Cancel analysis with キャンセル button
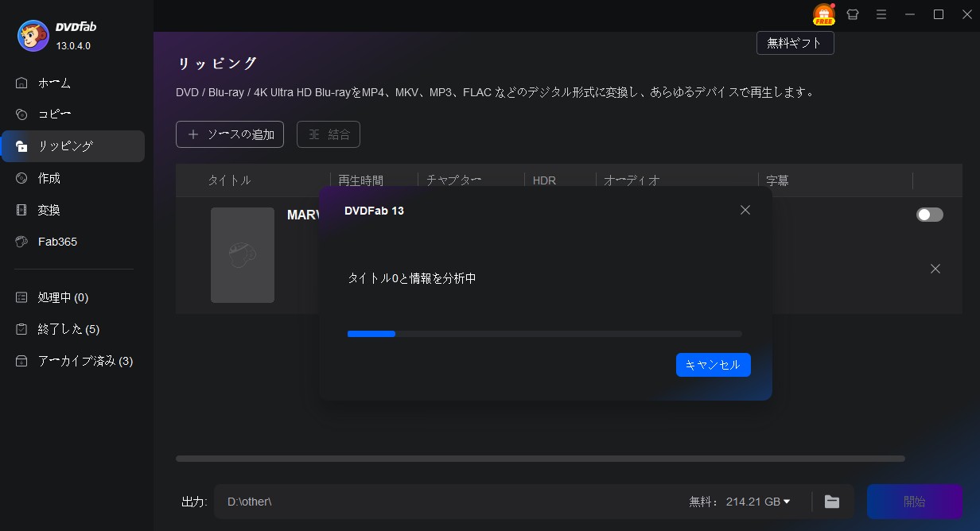The image size is (980, 531). [x=714, y=365]
